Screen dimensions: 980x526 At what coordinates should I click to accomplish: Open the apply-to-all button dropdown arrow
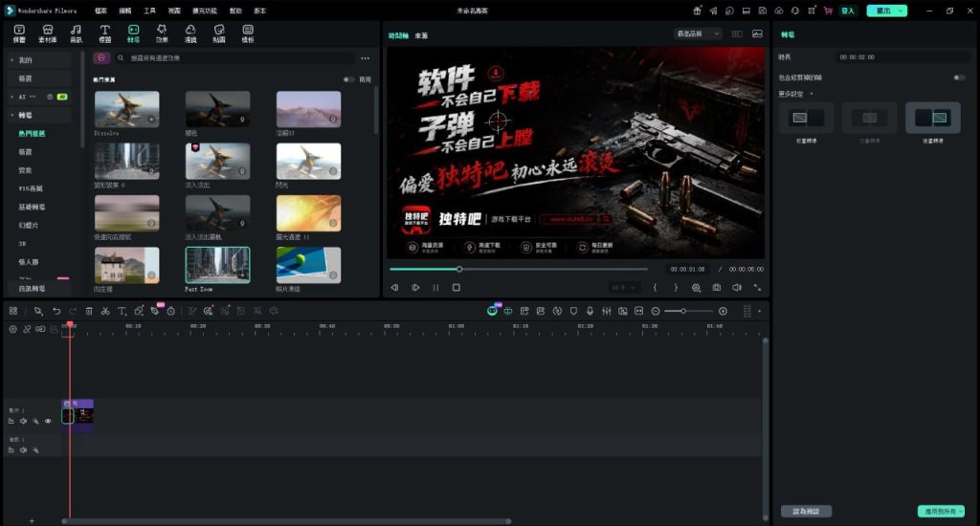[960, 512]
